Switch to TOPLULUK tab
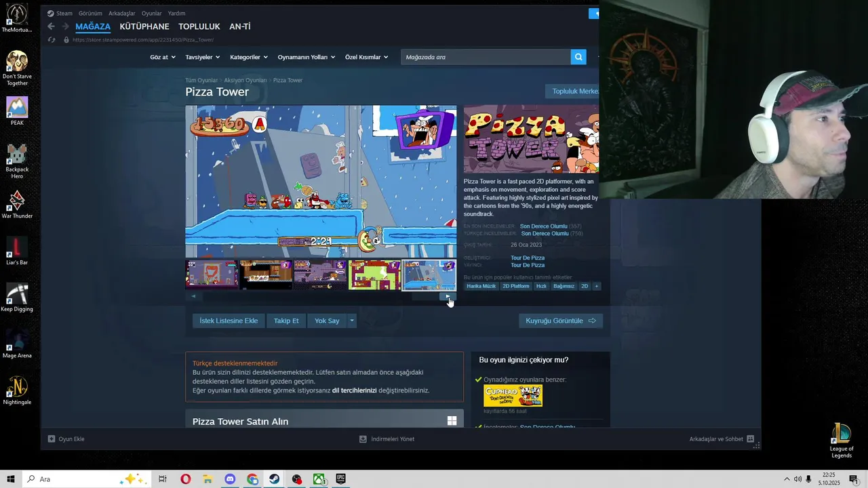868x488 pixels. 199,26
